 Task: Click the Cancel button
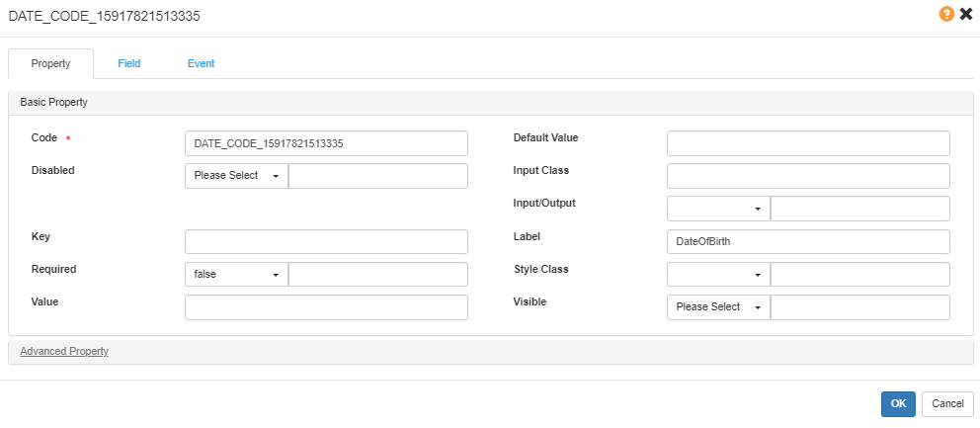[947, 403]
